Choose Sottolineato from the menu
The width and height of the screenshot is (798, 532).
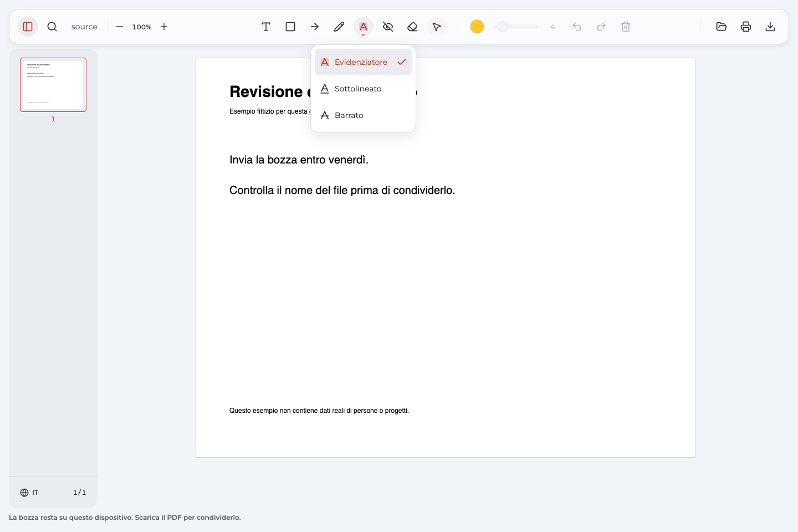tap(363, 89)
